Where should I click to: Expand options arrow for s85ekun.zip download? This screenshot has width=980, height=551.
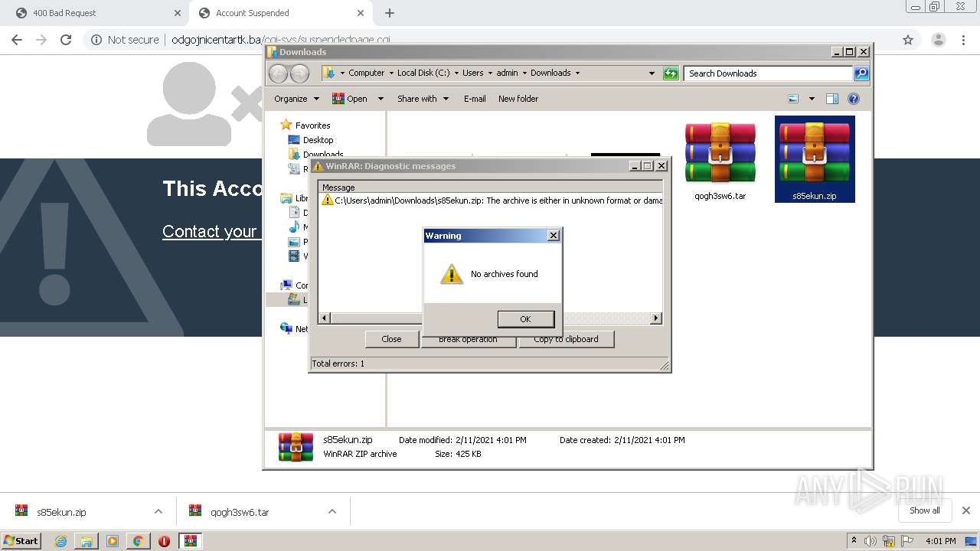(x=158, y=511)
